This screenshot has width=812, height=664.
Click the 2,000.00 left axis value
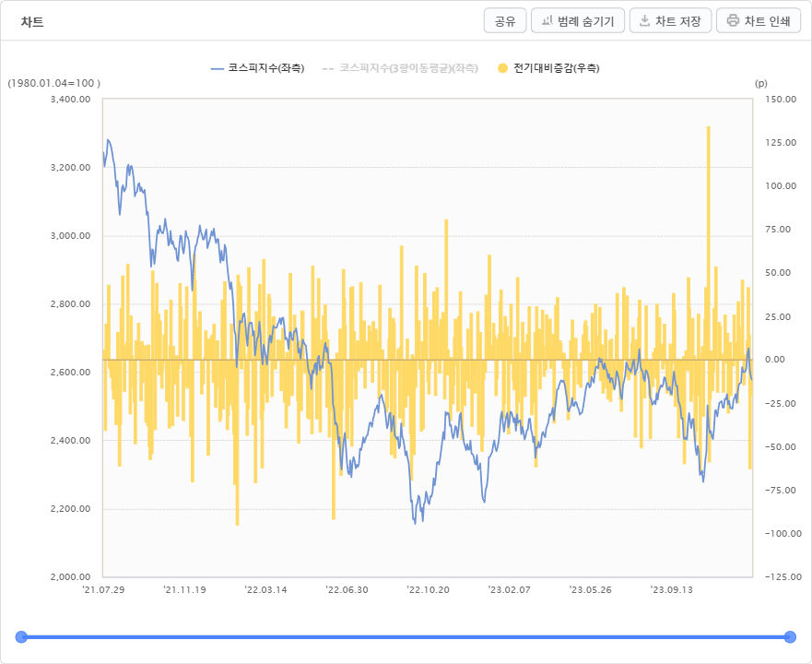pyautogui.click(x=70, y=577)
